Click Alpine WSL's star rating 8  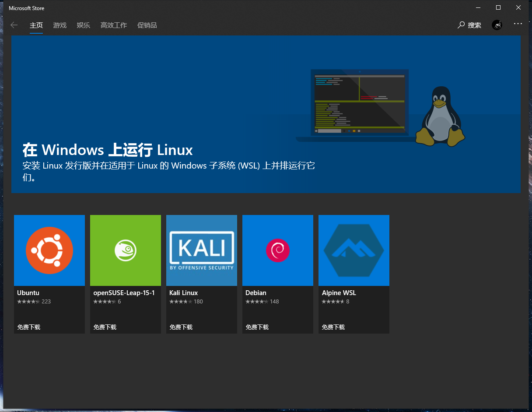point(336,302)
